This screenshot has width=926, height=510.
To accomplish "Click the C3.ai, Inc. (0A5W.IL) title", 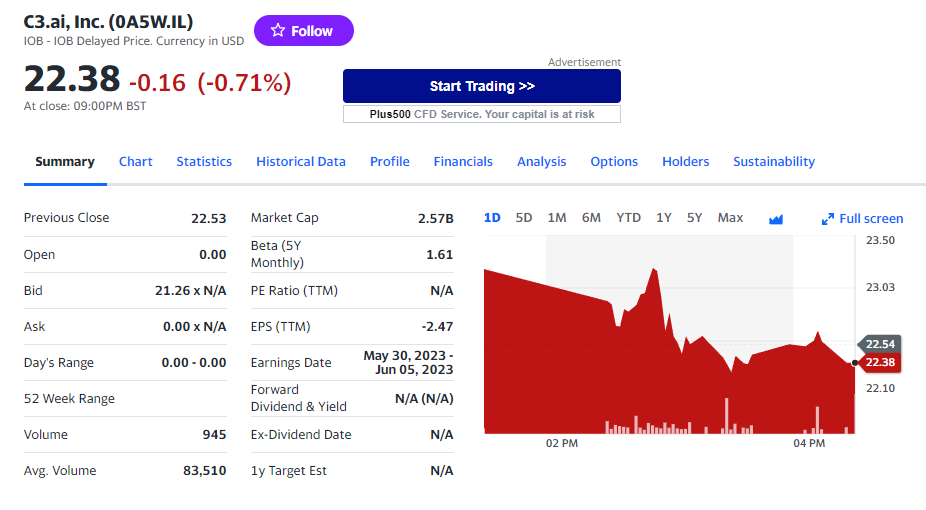I will (108, 22).
